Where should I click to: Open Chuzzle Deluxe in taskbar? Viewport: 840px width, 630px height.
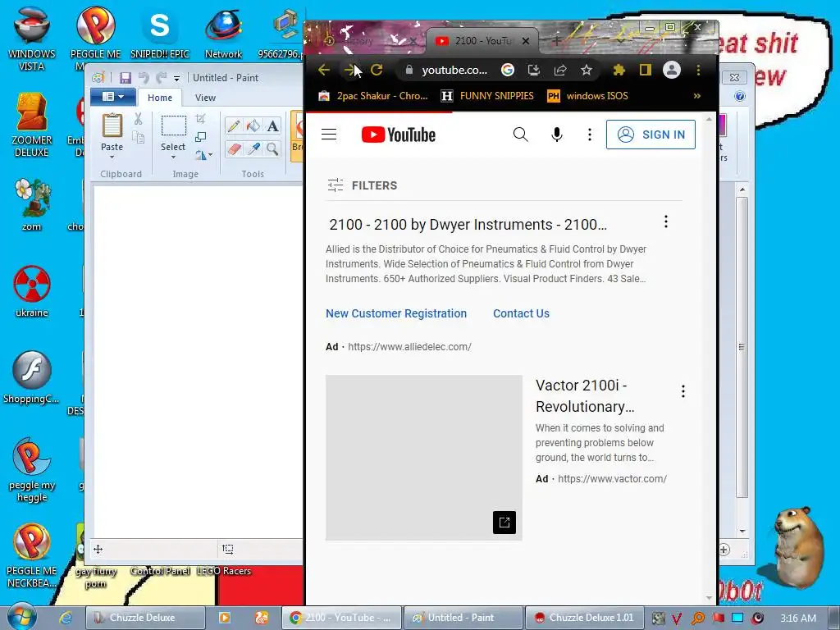[145, 618]
